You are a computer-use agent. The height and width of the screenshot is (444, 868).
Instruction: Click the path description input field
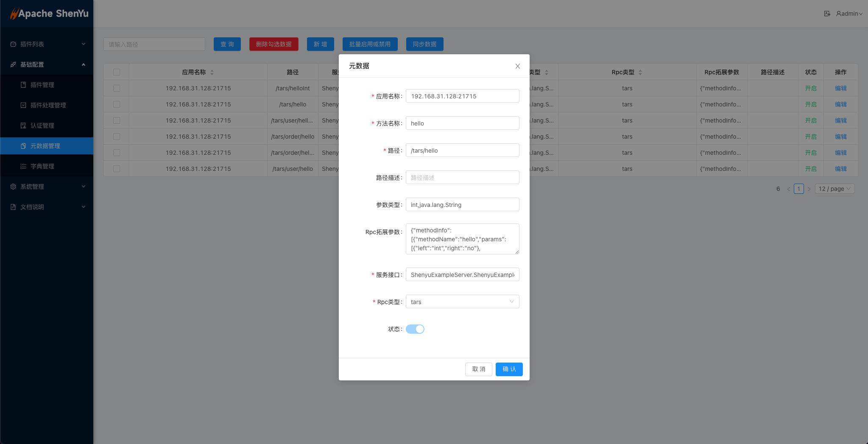[462, 178]
